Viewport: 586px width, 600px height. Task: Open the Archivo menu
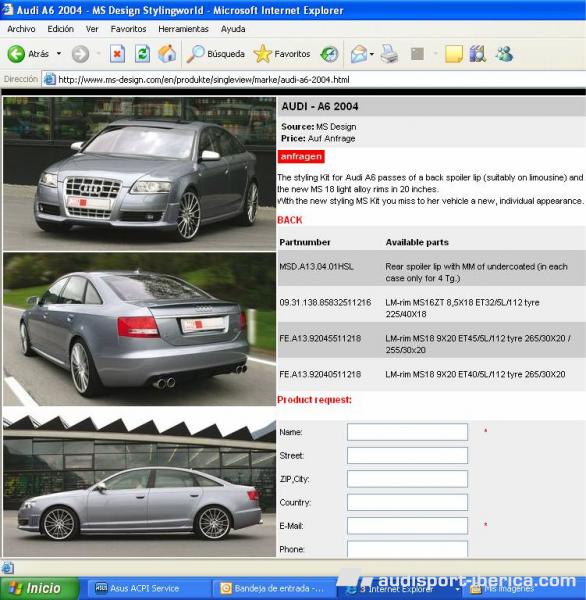click(21, 29)
